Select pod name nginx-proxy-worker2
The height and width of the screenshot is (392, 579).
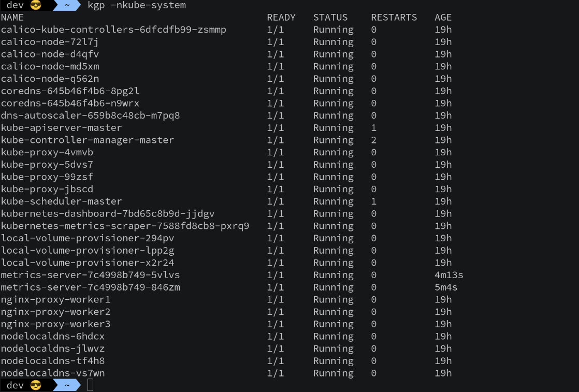(56, 312)
